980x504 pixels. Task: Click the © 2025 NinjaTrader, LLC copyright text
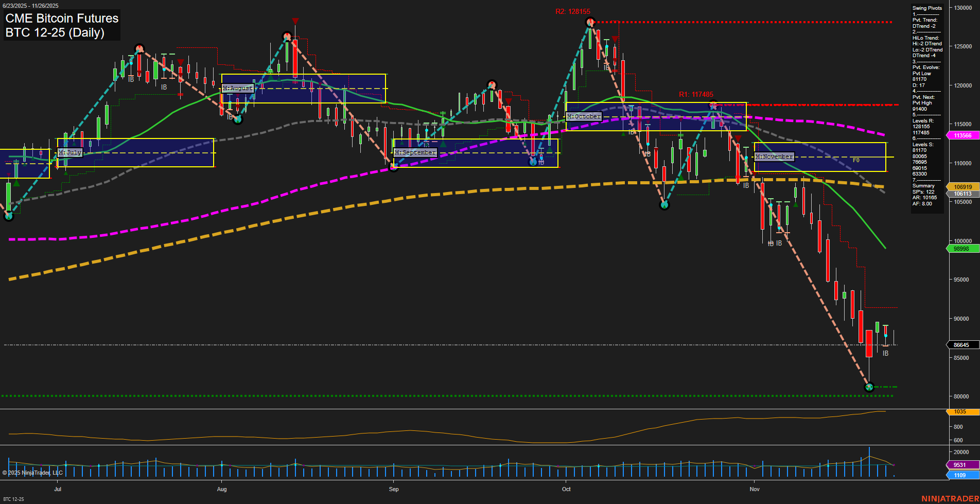(x=33, y=473)
